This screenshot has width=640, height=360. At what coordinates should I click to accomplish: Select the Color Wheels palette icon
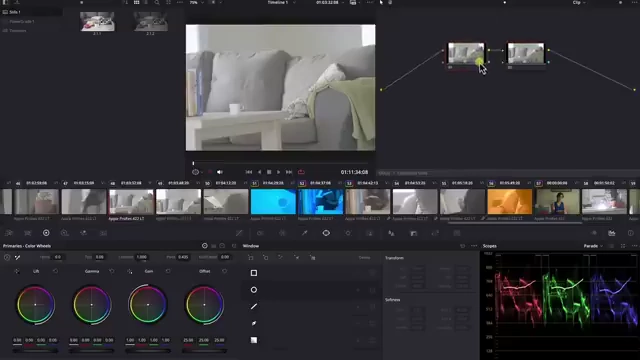tap(46, 233)
